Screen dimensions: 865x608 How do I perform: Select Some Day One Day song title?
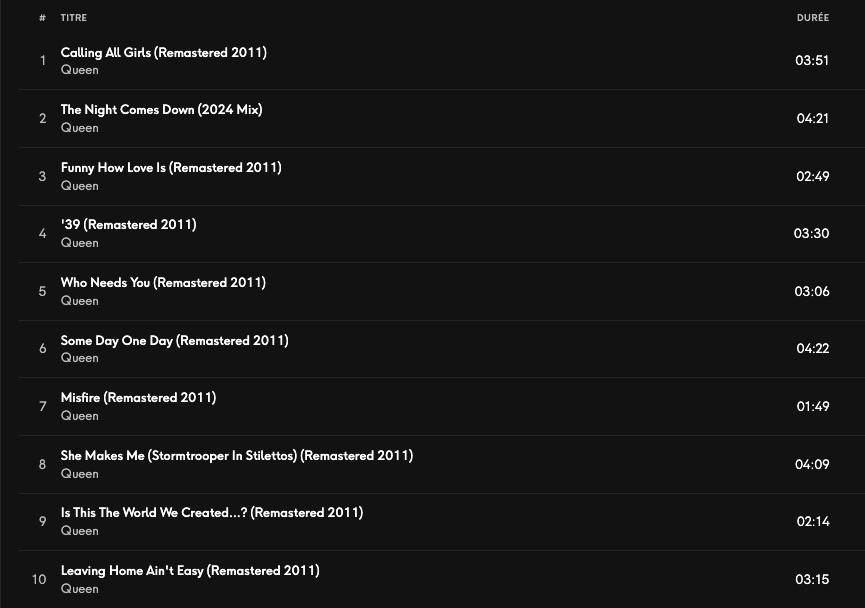(x=174, y=340)
